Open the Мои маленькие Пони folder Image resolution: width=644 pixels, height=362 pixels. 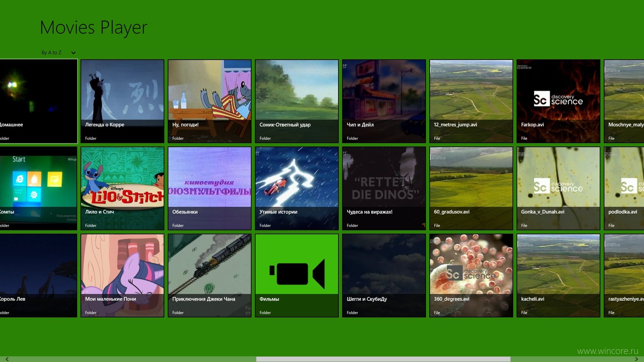[122, 276]
